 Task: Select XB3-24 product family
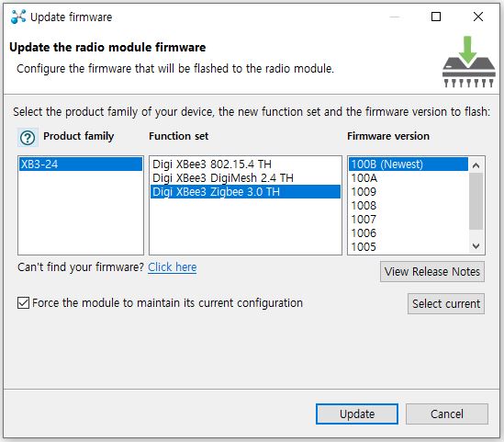click(81, 164)
